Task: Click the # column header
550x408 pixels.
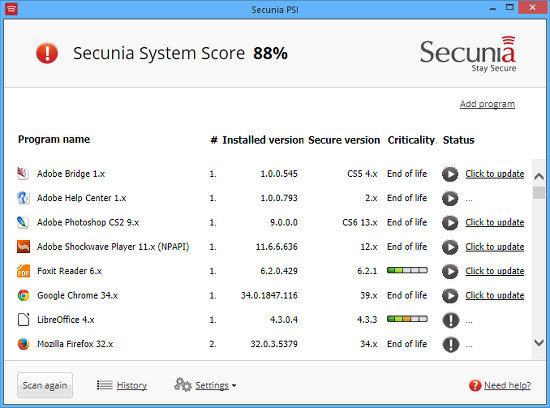Action: (x=214, y=140)
